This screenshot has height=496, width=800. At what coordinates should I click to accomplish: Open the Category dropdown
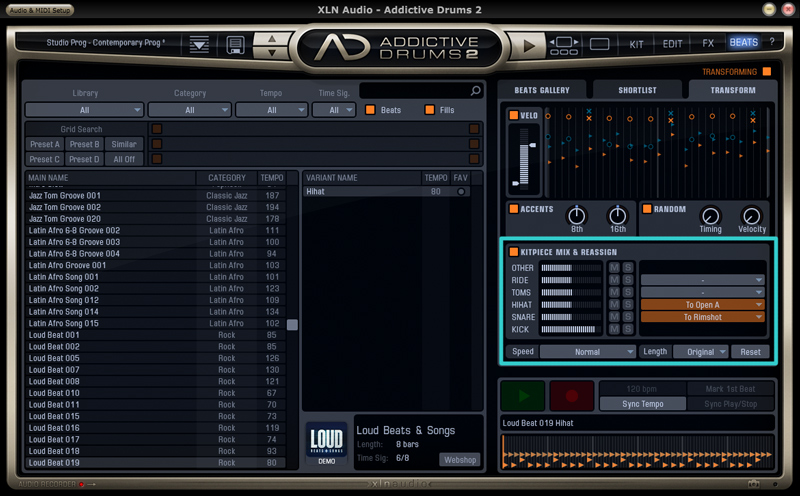(190, 110)
